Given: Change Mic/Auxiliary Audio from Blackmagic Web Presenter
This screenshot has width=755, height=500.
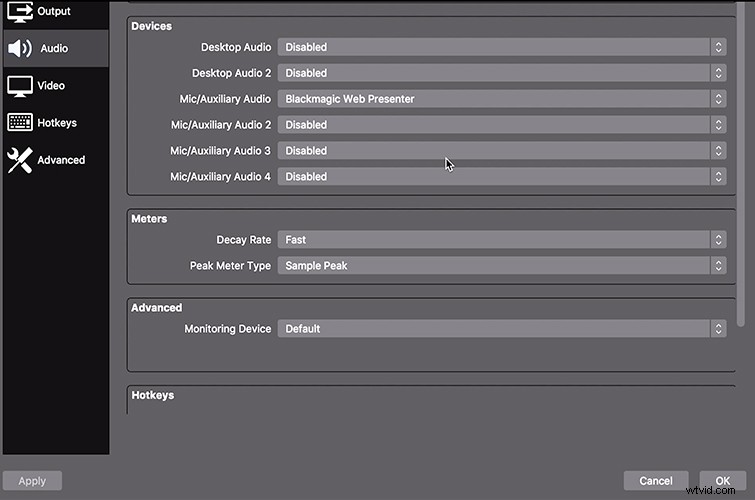Looking at the screenshot, I should click(502, 99).
